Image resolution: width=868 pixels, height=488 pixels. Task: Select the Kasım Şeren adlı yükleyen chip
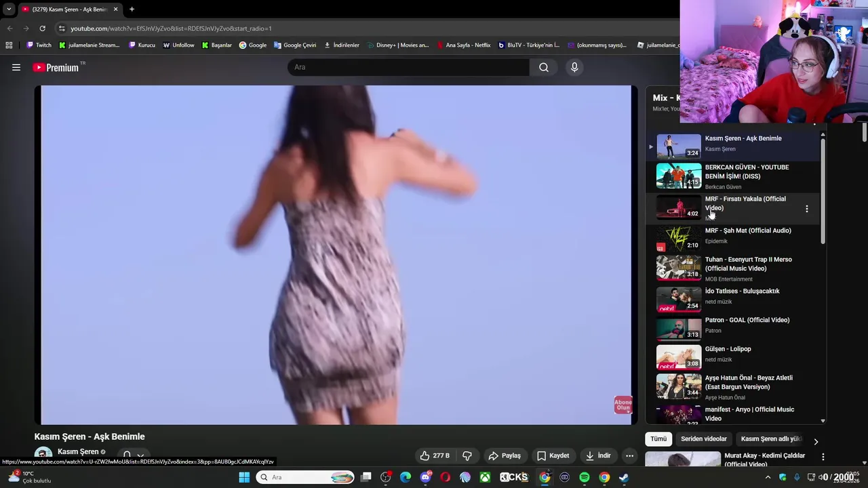771,439
